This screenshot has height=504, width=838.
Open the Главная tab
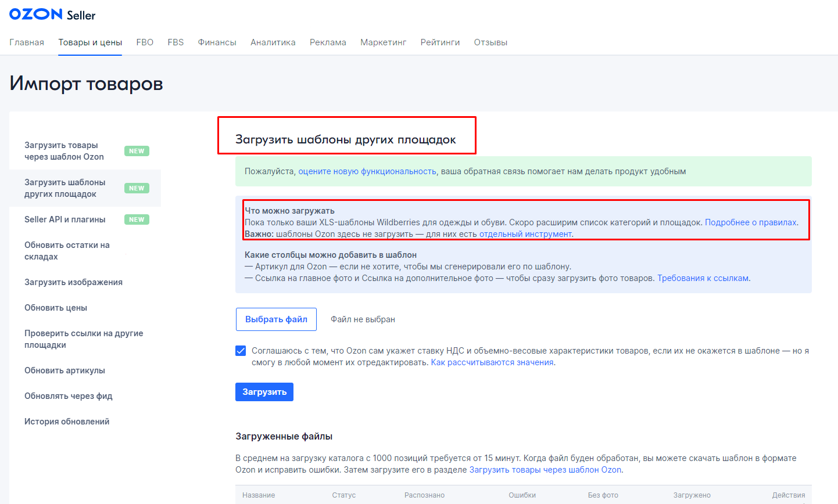27,42
